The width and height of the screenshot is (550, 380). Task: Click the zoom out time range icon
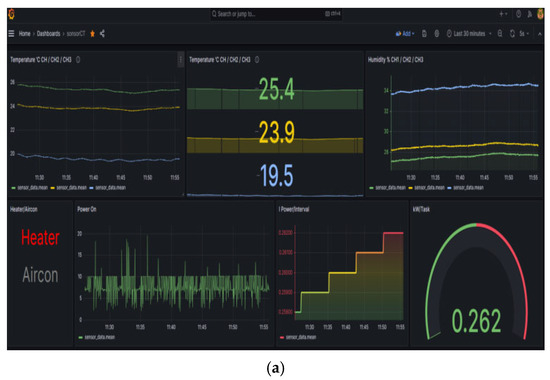[x=500, y=34]
